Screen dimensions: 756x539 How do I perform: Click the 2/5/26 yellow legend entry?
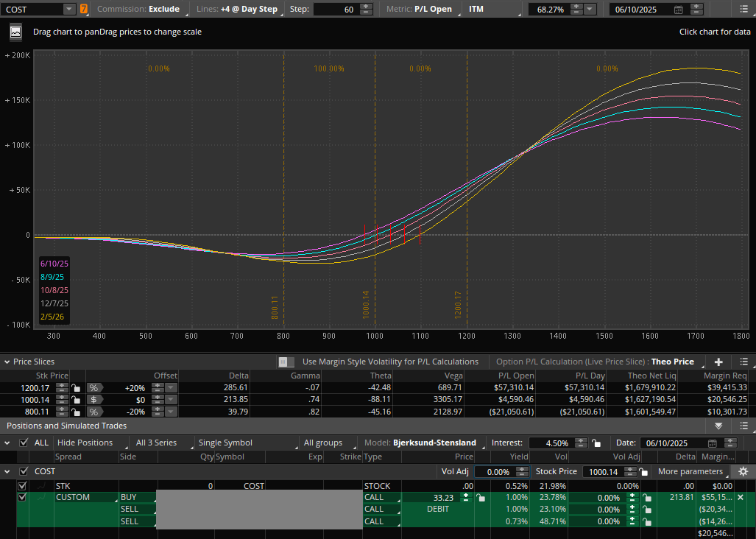[52, 317]
